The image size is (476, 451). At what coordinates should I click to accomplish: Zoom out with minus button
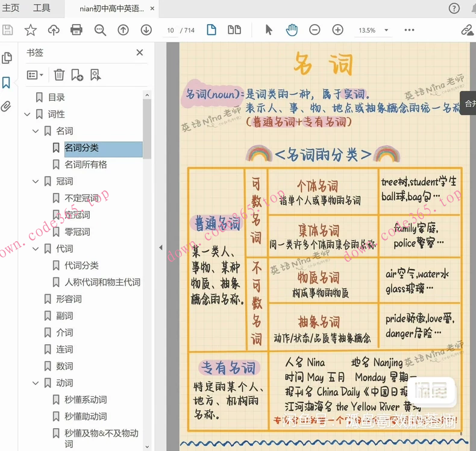coord(315,30)
